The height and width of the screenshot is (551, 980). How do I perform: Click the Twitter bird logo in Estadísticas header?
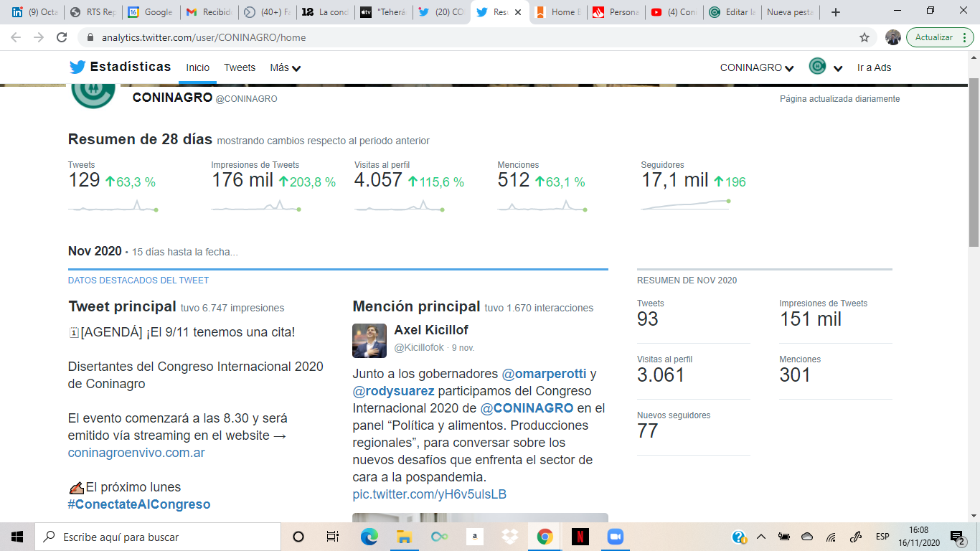pyautogui.click(x=77, y=67)
